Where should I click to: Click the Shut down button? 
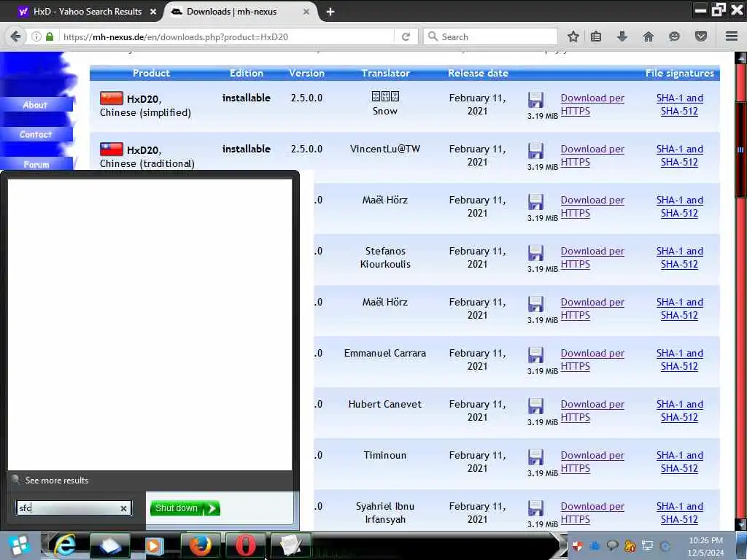click(x=177, y=508)
